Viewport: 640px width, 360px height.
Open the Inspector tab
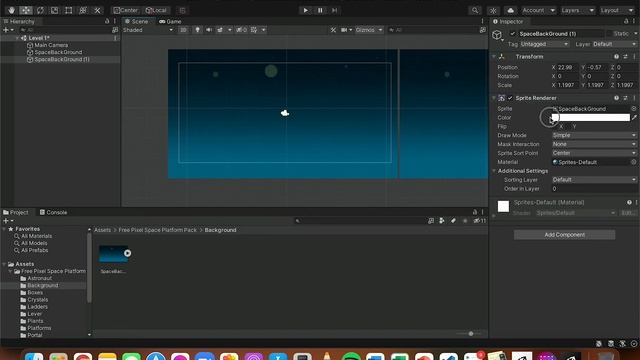point(508,21)
